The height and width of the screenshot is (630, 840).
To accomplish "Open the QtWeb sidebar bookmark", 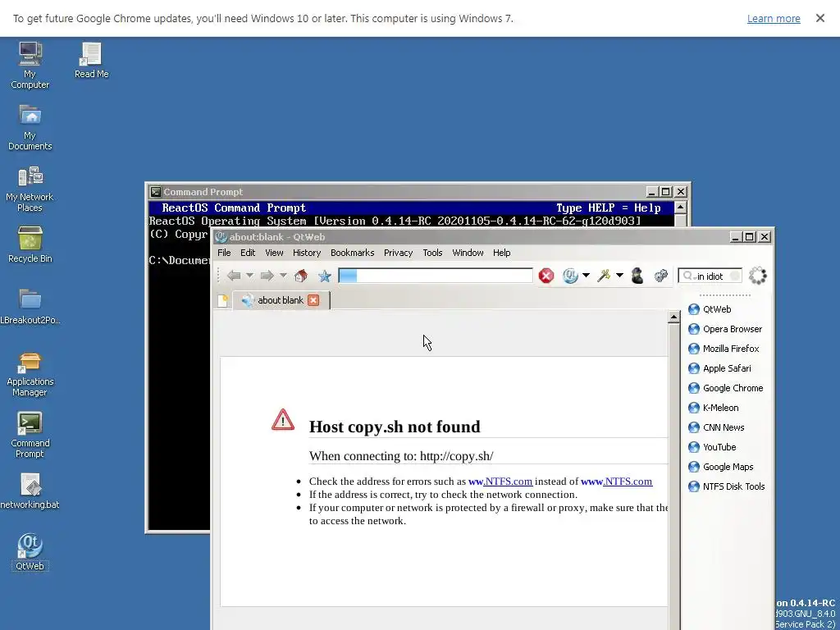I will [x=710, y=309].
